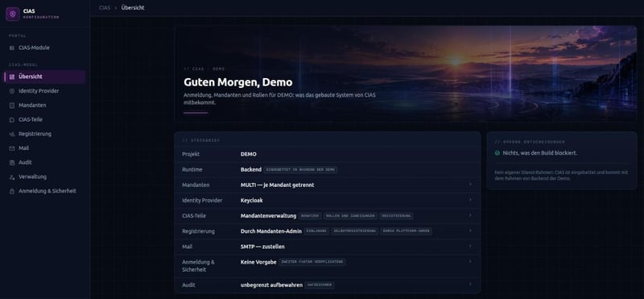
Task: Expand the Mandanten row chevron
Action: click(x=470, y=185)
